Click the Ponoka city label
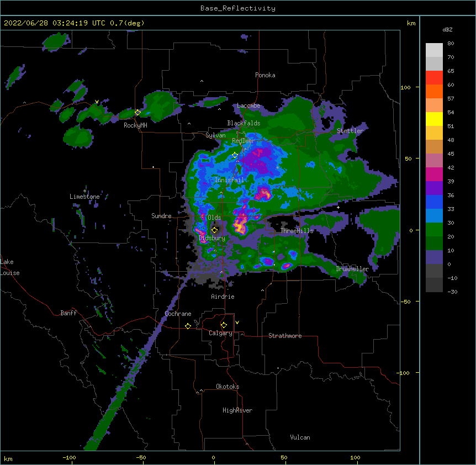476x465 pixels. pos(265,75)
